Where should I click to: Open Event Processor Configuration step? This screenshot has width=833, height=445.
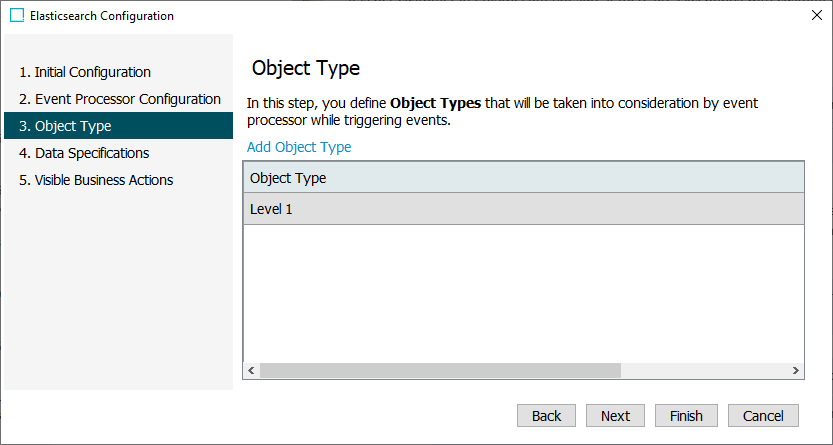tap(119, 99)
